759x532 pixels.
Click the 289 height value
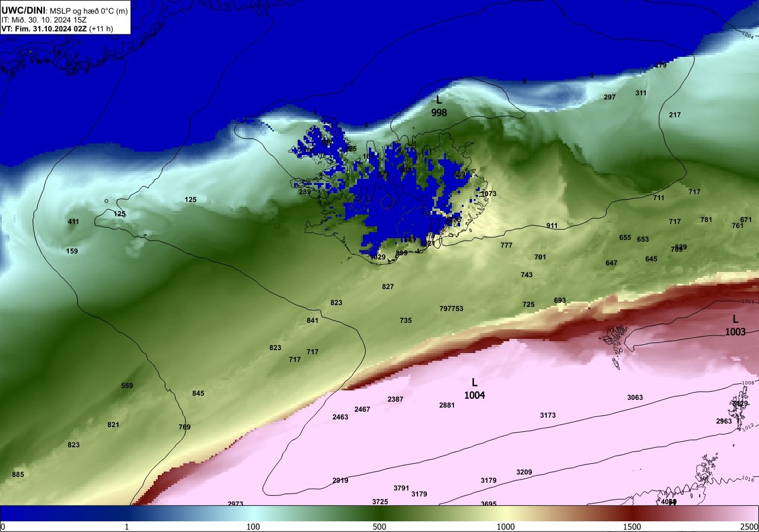(305, 192)
